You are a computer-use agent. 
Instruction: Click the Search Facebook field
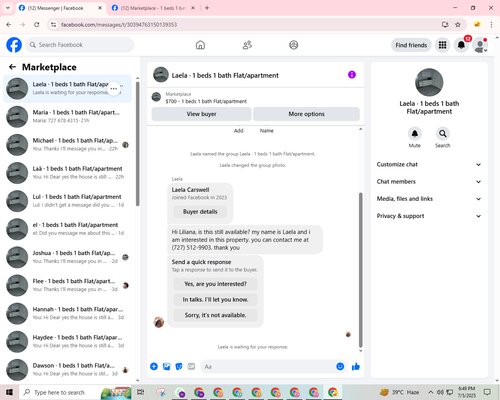[x=80, y=45]
